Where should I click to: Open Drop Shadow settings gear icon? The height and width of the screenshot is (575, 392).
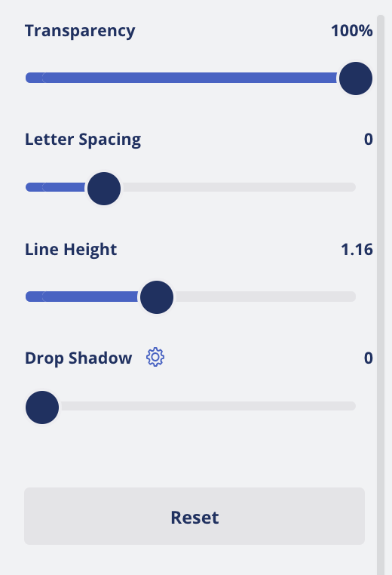(x=155, y=357)
